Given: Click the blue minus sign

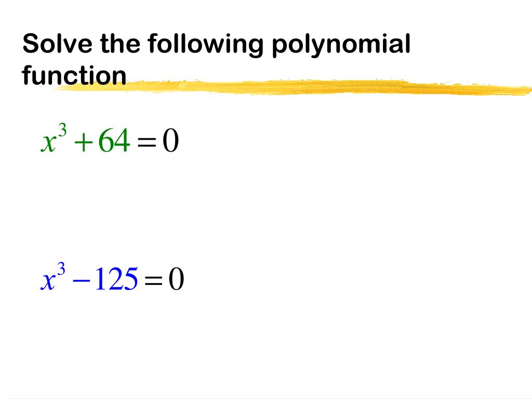Looking at the screenshot, I should (x=82, y=281).
